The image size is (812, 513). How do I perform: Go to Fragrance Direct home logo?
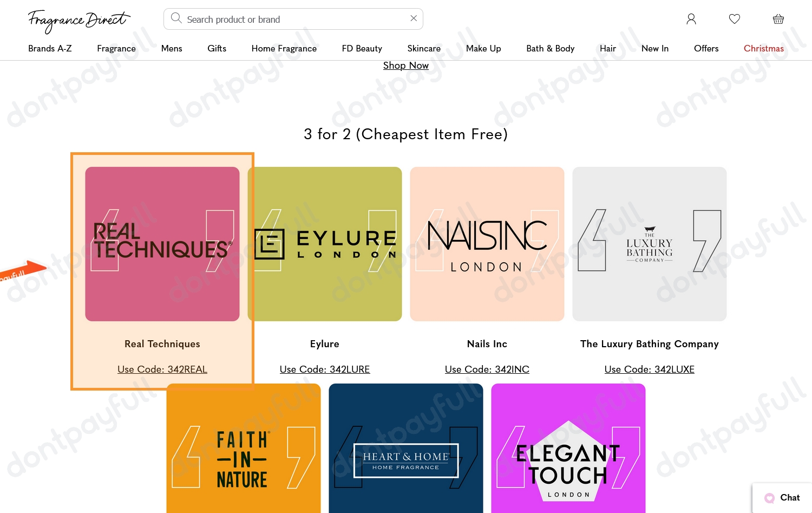coord(79,21)
